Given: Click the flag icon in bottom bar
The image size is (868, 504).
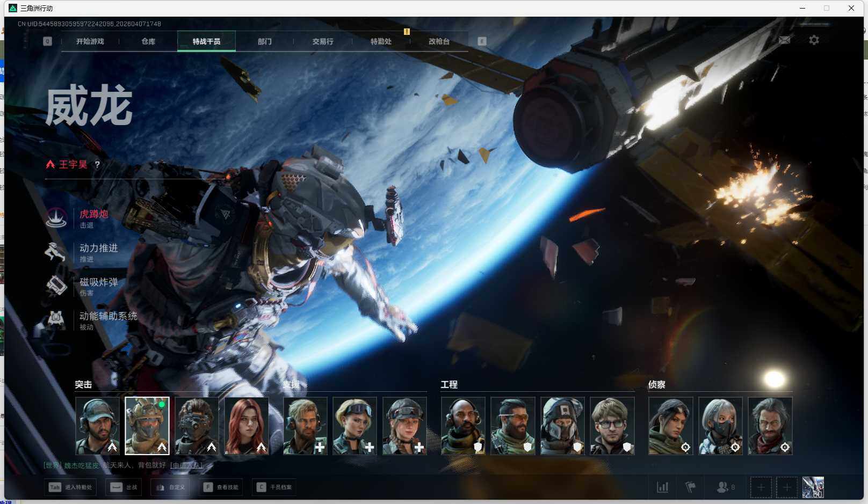Looking at the screenshot, I should click(x=691, y=487).
